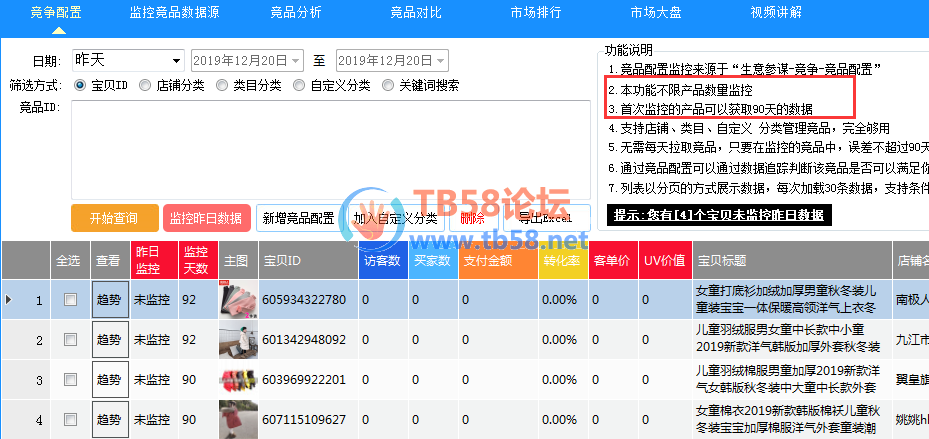Open the end date picker dropdown
Screen dimensions: 929x439
(x=441, y=60)
